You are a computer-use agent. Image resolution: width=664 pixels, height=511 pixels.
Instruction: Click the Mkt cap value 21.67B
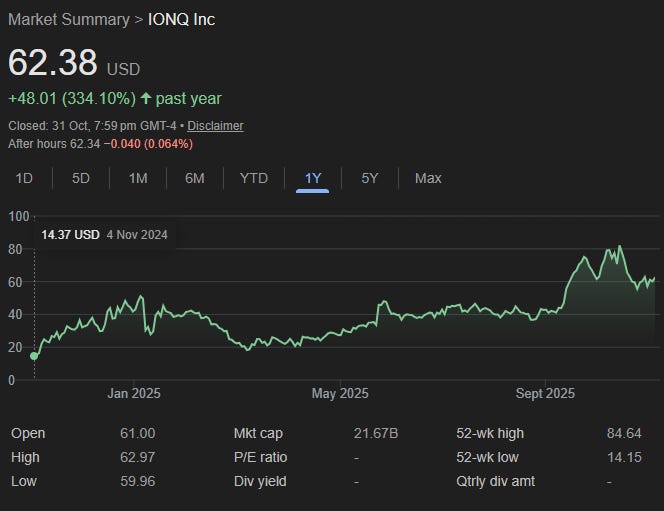[376, 433]
